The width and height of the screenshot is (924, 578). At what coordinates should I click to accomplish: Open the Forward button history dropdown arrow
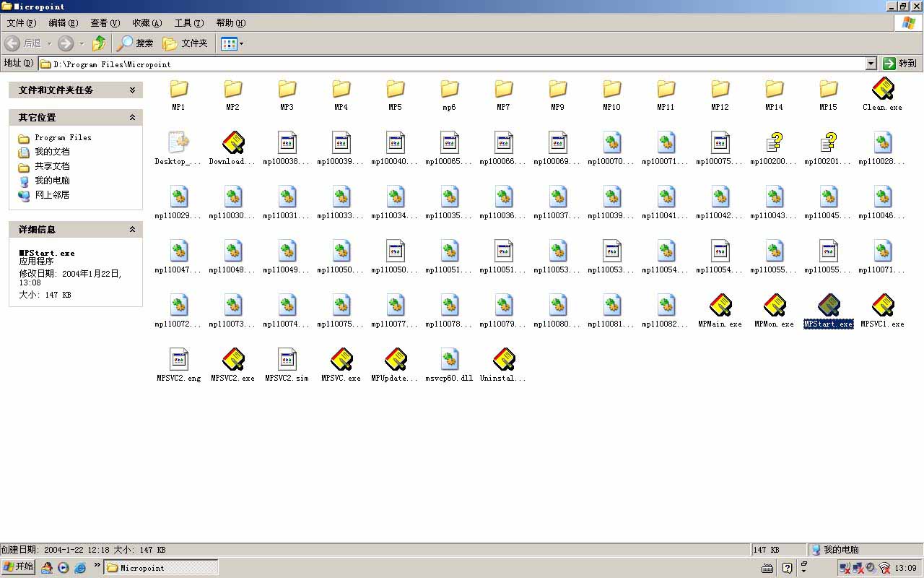[82, 43]
